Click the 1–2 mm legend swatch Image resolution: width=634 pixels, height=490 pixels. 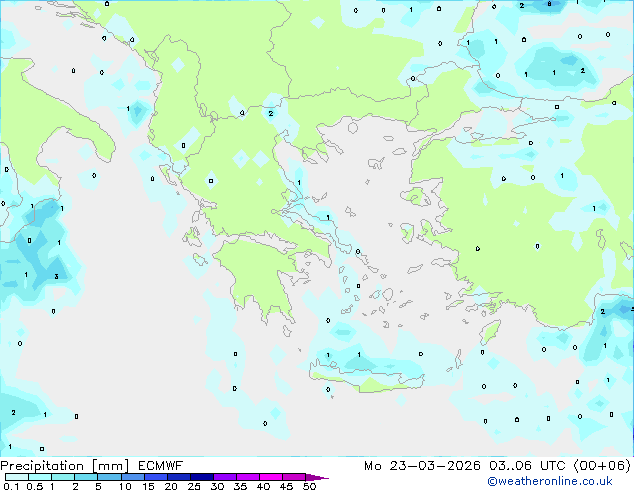(63, 477)
